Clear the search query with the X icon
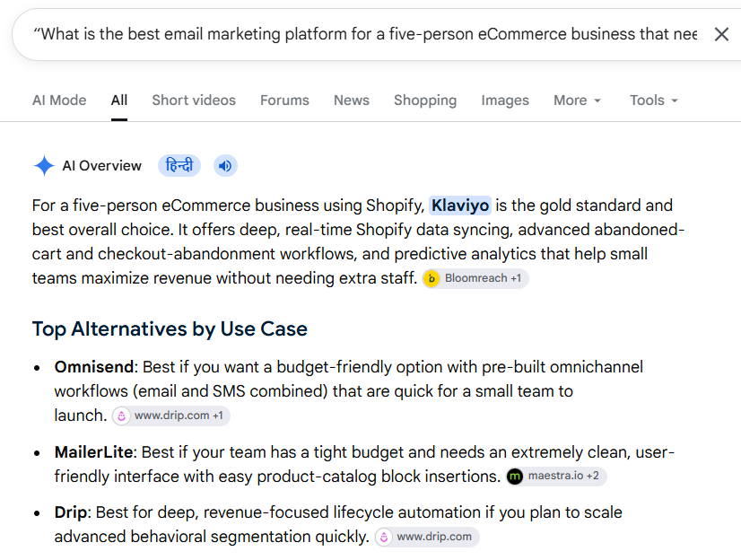This screenshot has height=560, width=741. (x=721, y=34)
